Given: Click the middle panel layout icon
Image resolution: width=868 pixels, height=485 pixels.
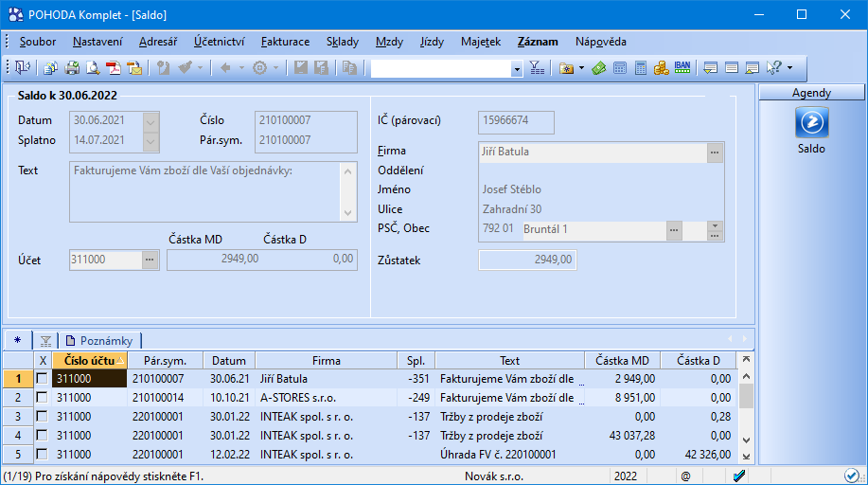Looking at the screenshot, I should click(x=732, y=68).
